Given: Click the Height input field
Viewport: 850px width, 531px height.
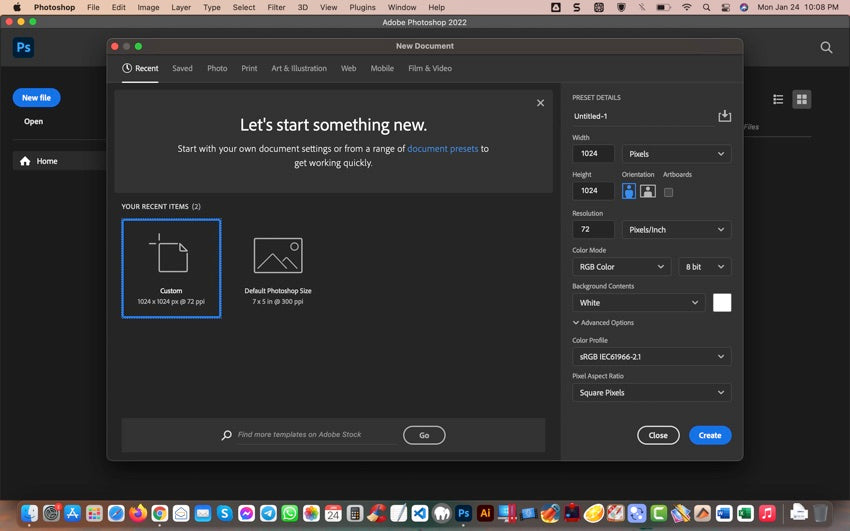Looking at the screenshot, I should pos(593,191).
